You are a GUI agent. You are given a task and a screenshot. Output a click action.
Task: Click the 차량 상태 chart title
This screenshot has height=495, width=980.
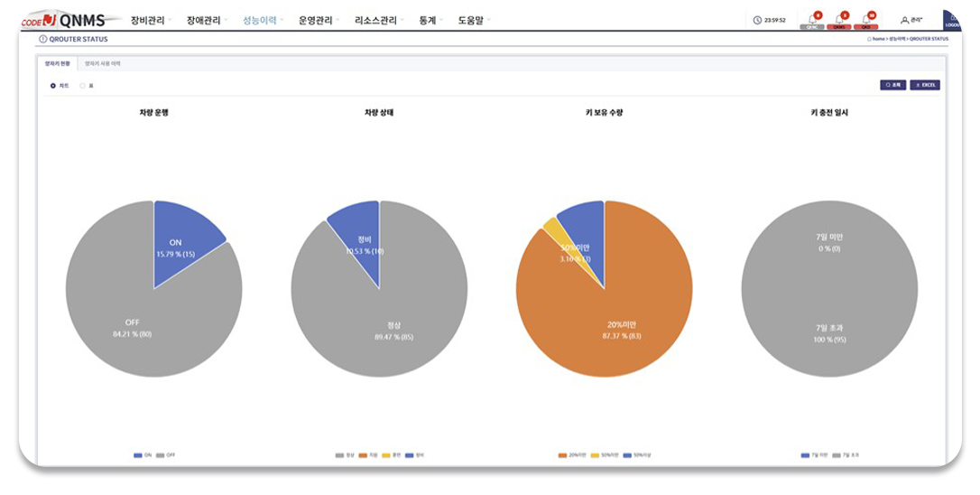coord(379,113)
